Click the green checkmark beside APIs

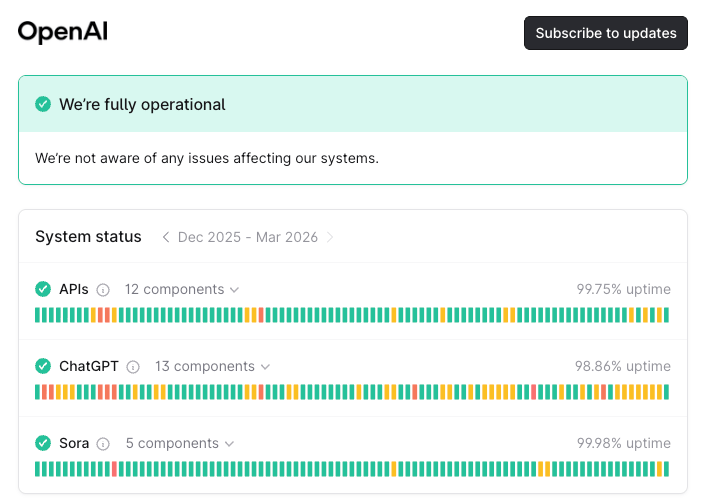tap(43, 289)
